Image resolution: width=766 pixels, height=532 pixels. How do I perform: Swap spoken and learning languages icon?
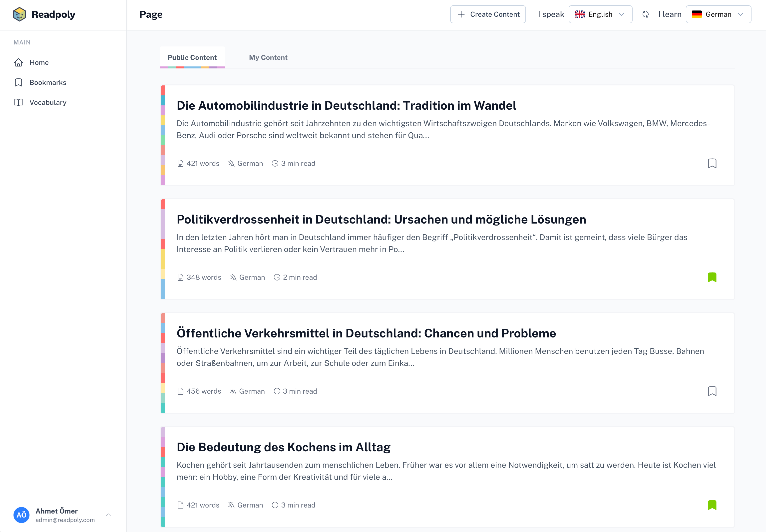645,14
